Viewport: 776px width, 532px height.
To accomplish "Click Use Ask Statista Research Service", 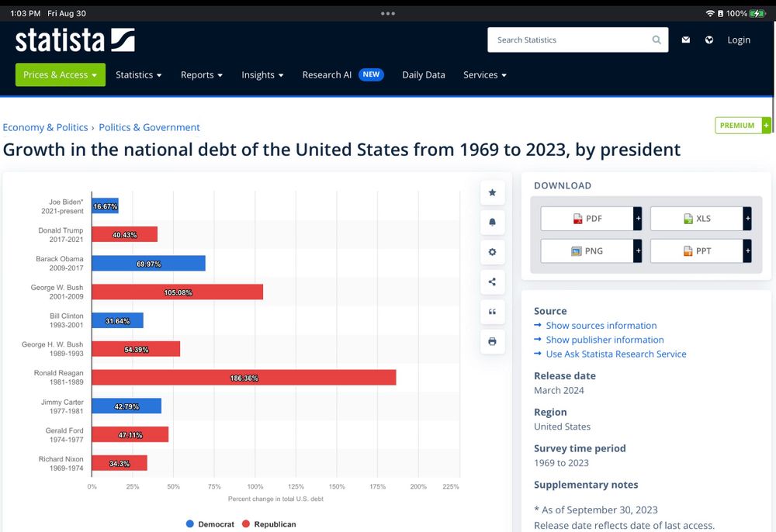I will [616, 354].
